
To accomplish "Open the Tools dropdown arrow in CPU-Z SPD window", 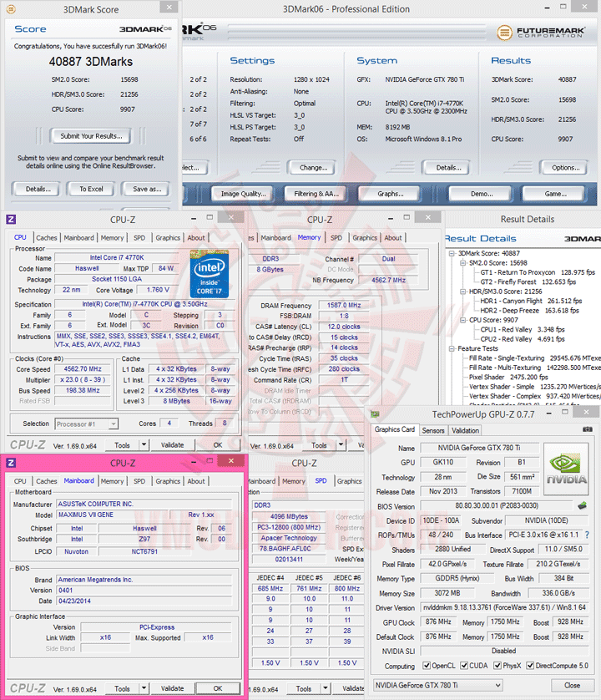I will (326, 688).
